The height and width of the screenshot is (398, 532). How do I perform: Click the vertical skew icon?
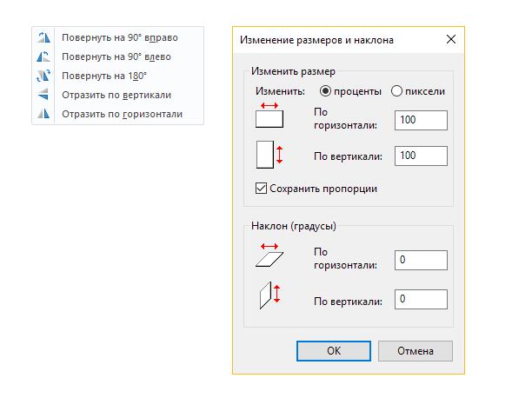pos(269,294)
